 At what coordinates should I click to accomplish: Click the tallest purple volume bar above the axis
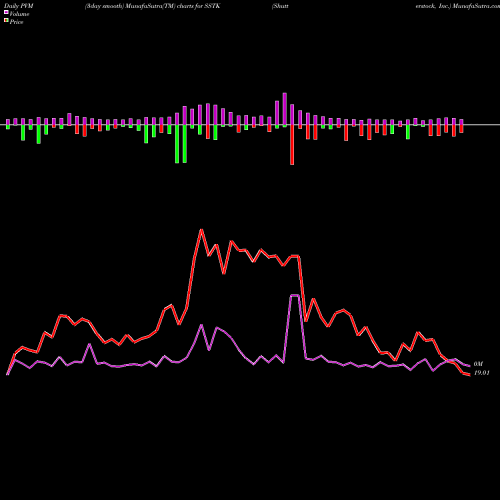click(x=285, y=109)
